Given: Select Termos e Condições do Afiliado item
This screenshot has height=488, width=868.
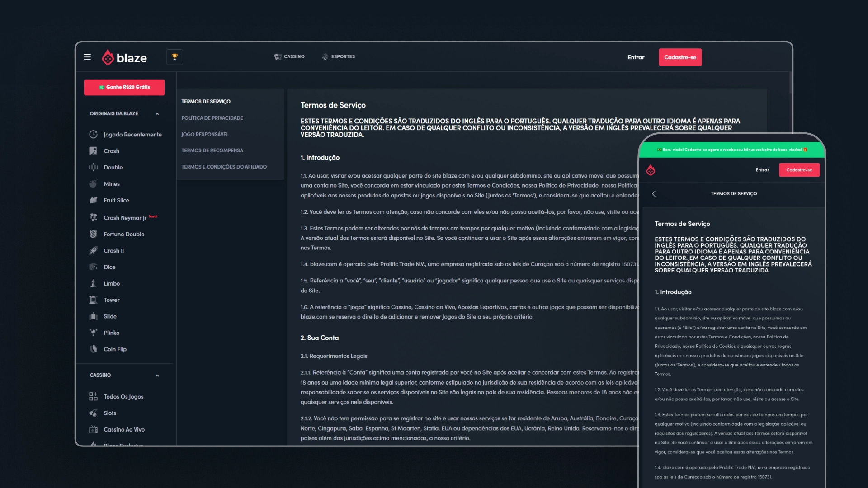Looking at the screenshot, I should click(224, 167).
